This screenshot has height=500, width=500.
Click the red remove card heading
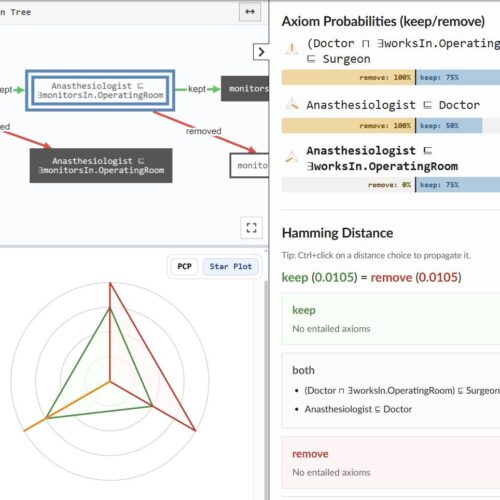pyautogui.click(x=310, y=454)
